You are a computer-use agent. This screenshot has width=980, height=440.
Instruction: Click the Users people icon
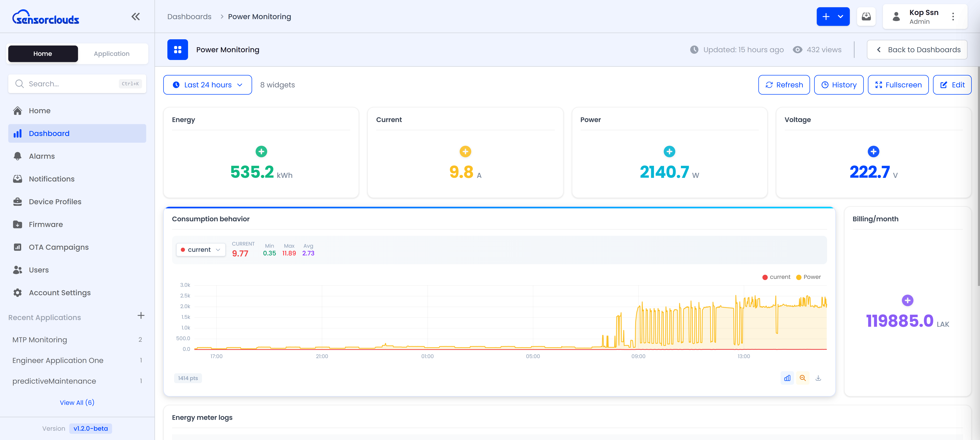pos(18,270)
